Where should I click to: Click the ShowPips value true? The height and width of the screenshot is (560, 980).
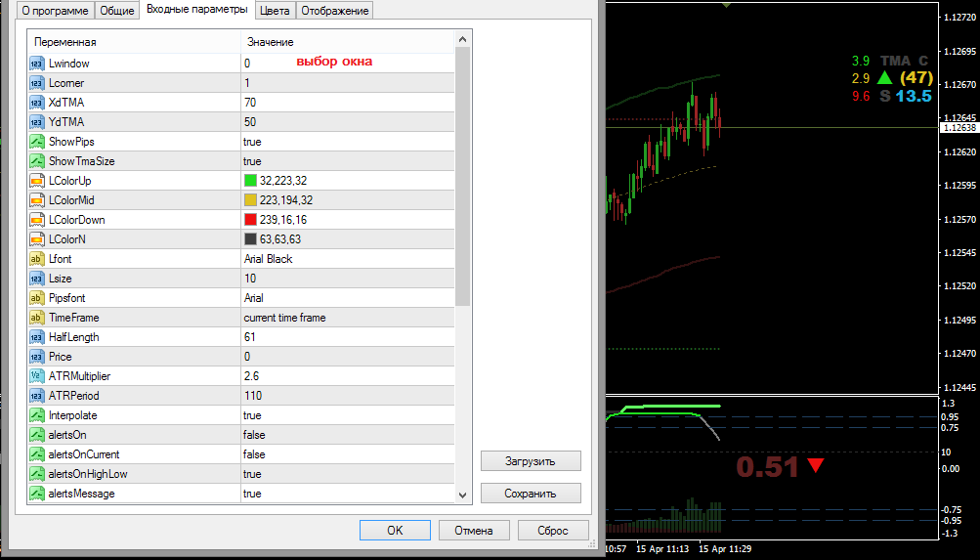[x=252, y=142]
